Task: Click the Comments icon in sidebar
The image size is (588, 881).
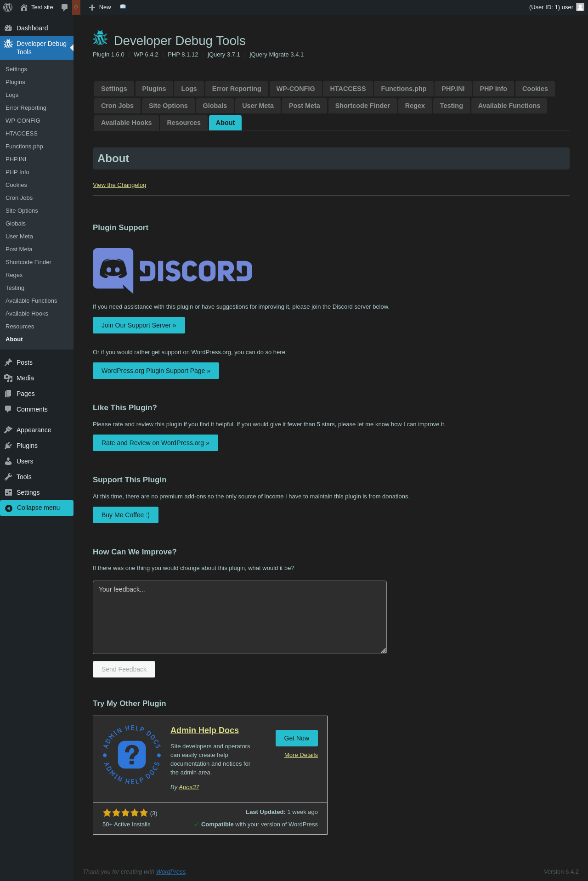Action: coord(8,409)
